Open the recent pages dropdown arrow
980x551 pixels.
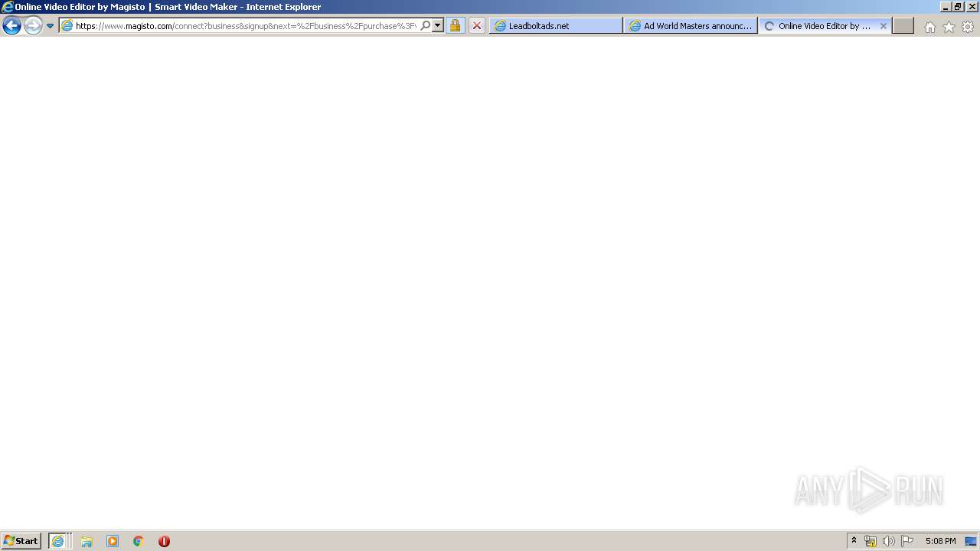pyautogui.click(x=51, y=26)
